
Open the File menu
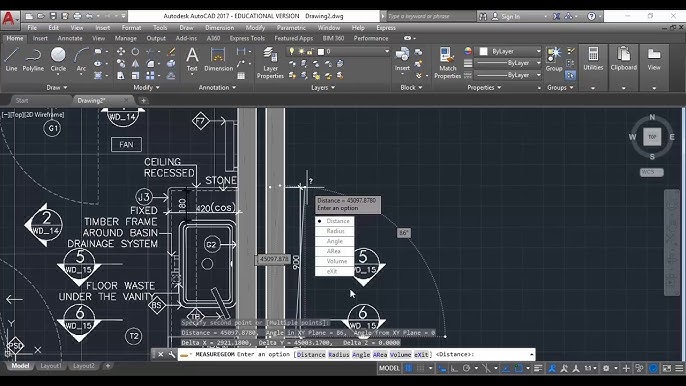coord(32,28)
